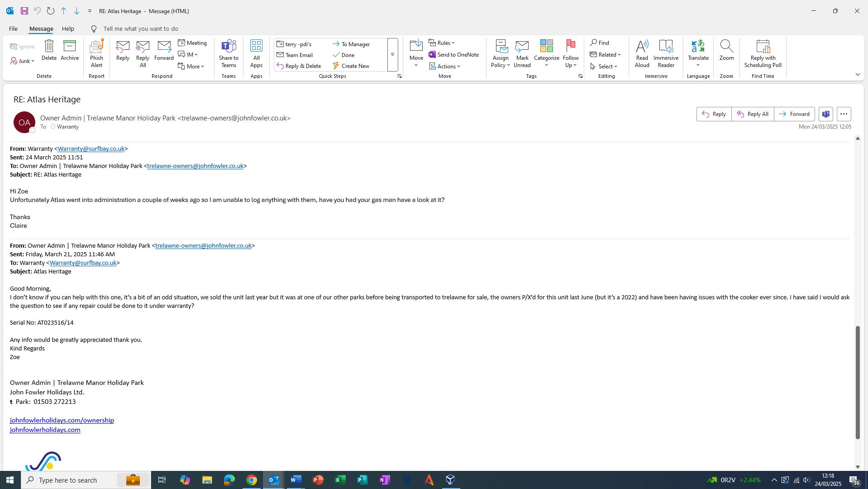Expand More respond options
868x489 pixels.
[191, 66]
